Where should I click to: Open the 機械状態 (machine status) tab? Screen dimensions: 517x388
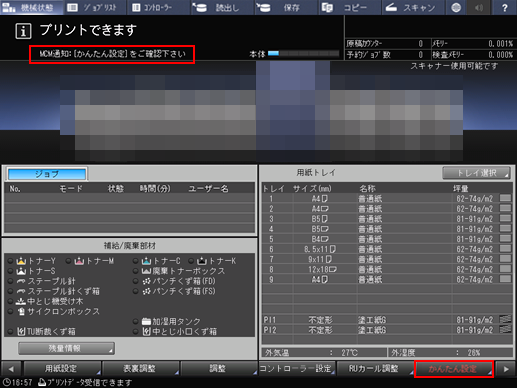[31, 7]
